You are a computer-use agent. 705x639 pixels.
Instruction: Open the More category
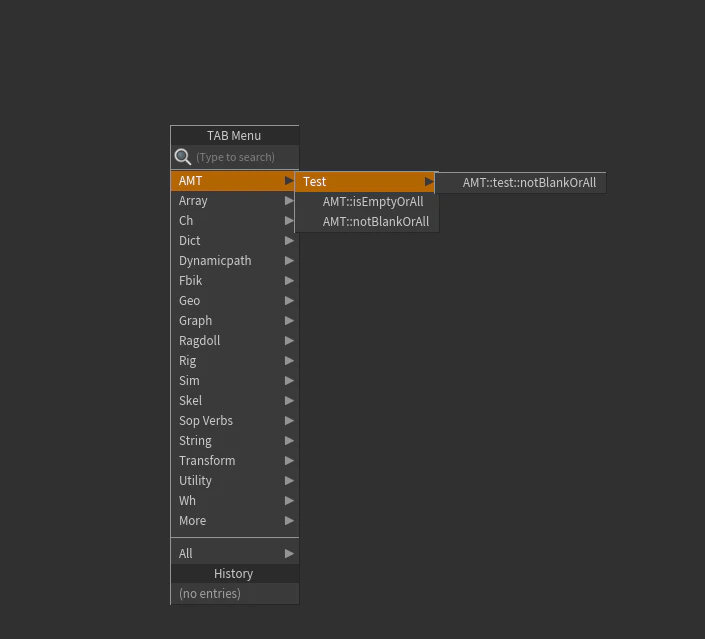coord(235,521)
